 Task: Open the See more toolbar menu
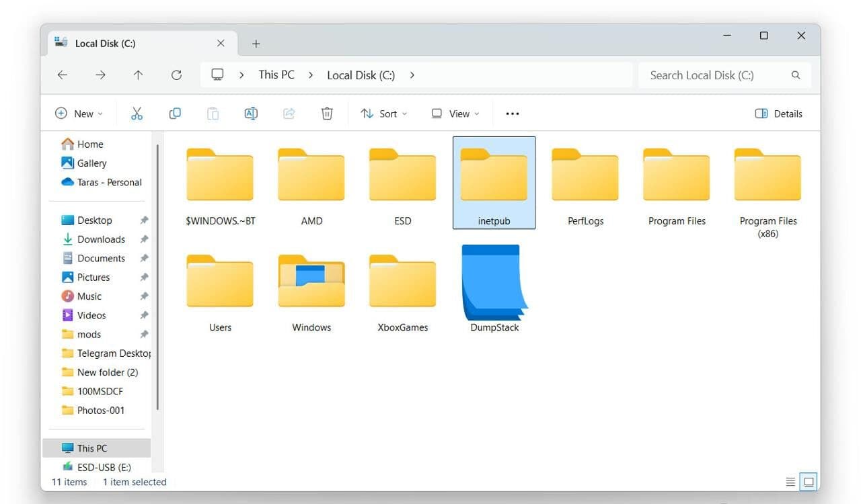click(512, 113)
